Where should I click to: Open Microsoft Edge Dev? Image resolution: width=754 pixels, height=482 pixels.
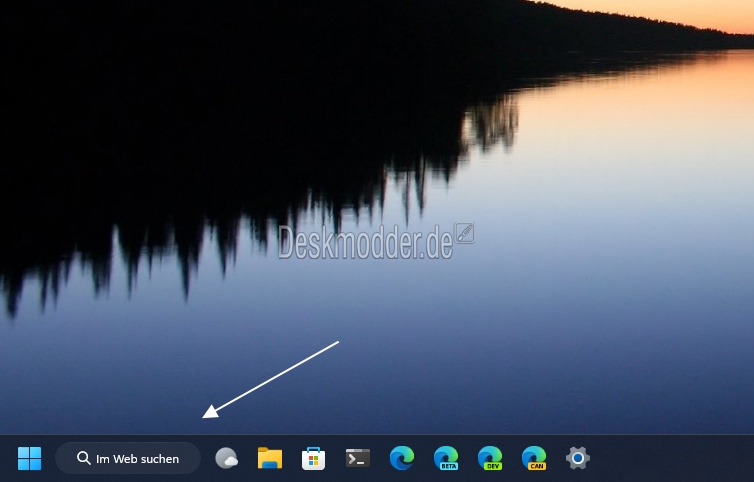pyautogui.click(x=490, y=458)
